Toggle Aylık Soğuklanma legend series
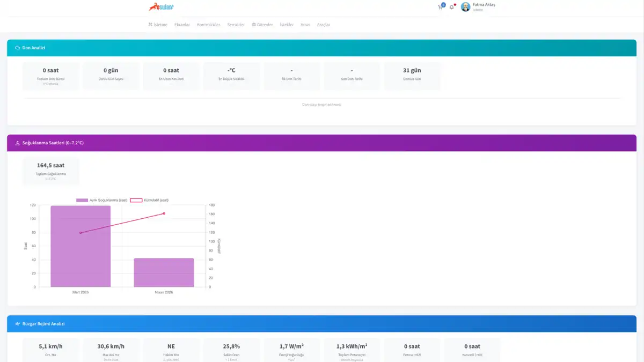The width and height of the screenshot is (644, 362). 102,200
